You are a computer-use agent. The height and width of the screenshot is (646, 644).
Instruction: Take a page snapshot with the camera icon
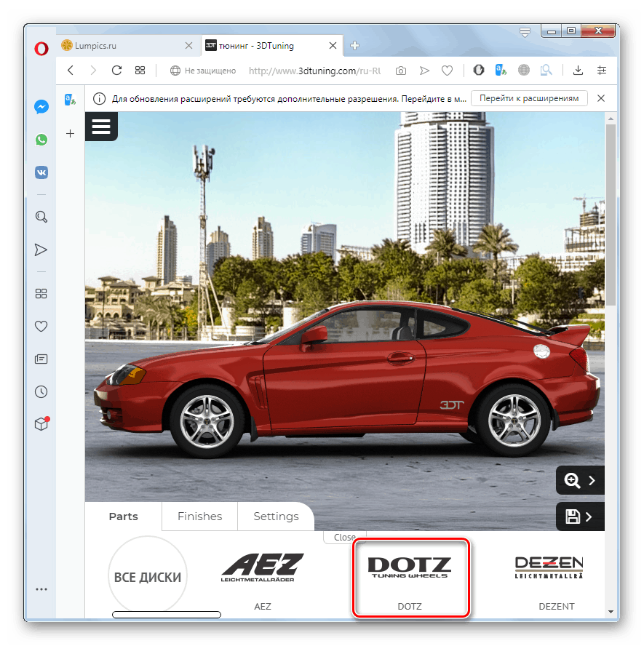[x=400, y=70]
